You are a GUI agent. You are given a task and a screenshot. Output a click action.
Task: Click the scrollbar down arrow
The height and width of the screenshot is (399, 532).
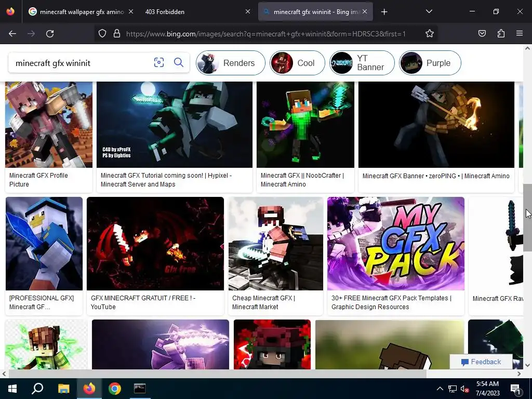[527, 365]
